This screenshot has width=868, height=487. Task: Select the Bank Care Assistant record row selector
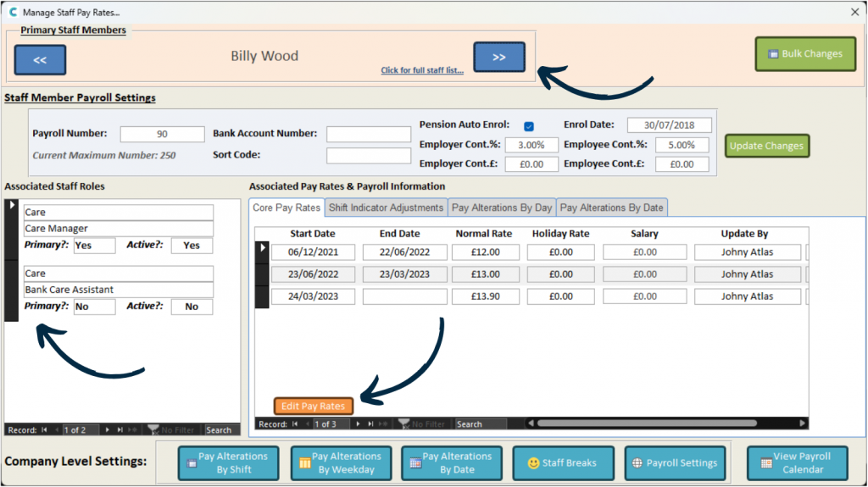point(11,292)
